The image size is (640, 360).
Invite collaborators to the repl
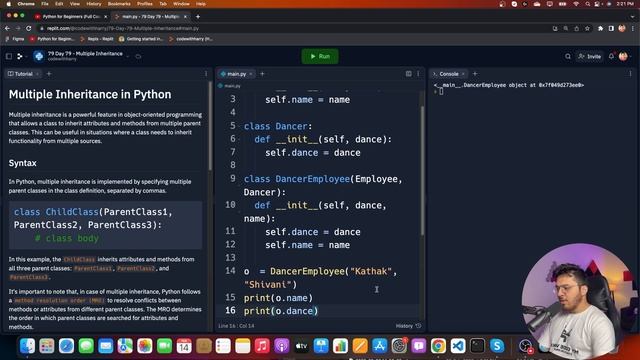590,56
